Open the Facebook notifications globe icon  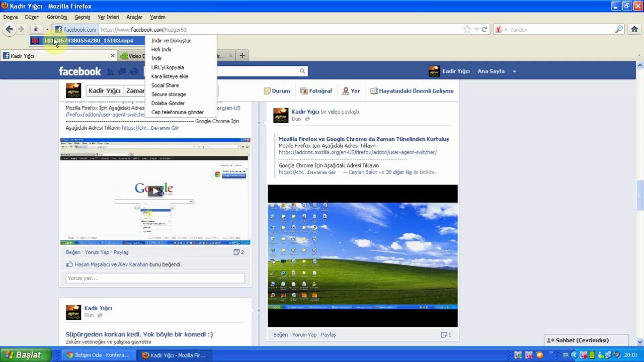click(x=134, y=72)
